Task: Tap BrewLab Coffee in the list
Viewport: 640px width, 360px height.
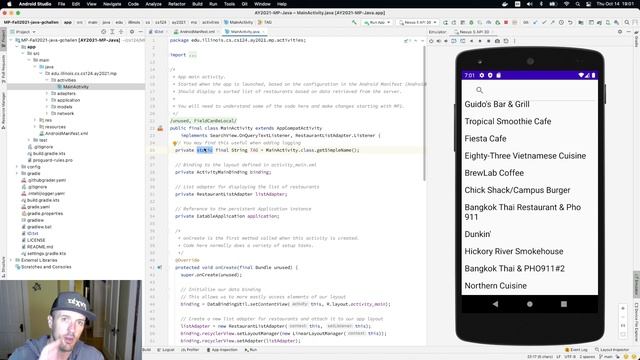Action: (529, 173)
